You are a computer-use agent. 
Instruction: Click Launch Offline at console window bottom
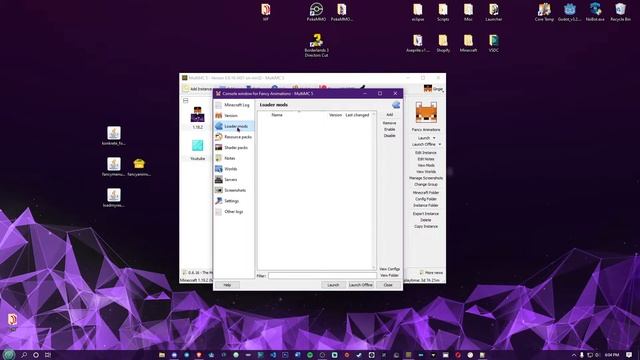tap(361, 285)
